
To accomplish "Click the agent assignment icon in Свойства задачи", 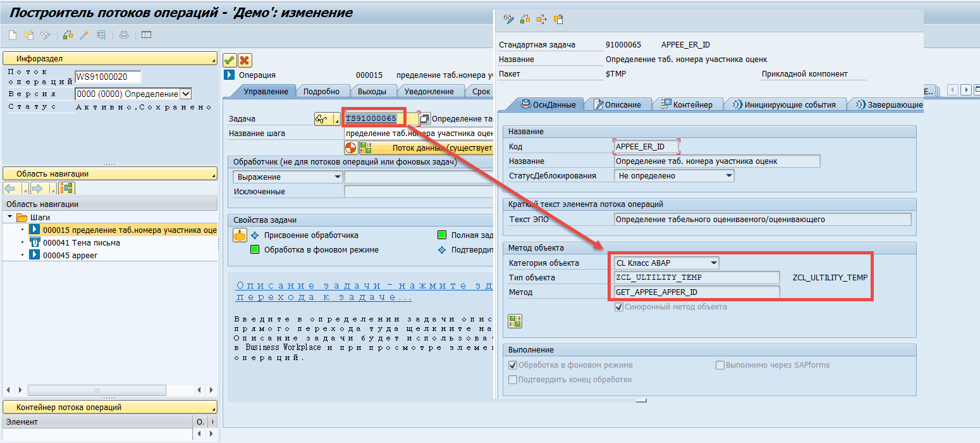I will click(240, 235).
